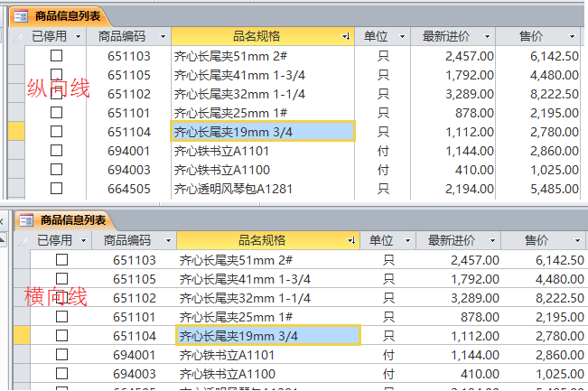Open 单位 filter dropdown in lower datasheet
This screenshot has height=391, width=588.
[x=407, y=241]
